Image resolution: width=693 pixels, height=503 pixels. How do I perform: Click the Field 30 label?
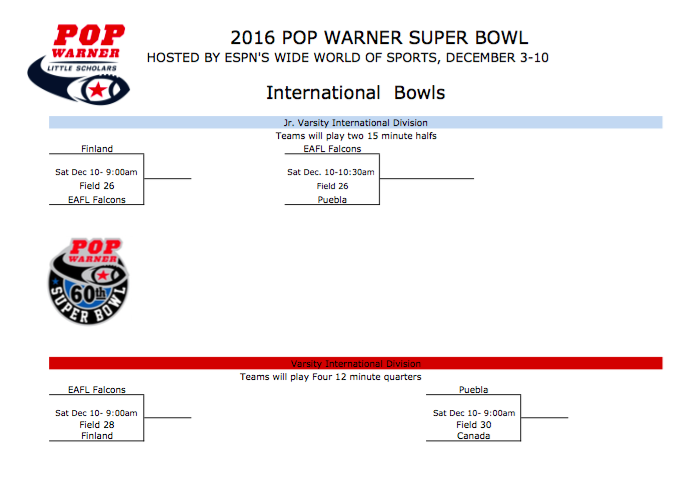point(474,425)
